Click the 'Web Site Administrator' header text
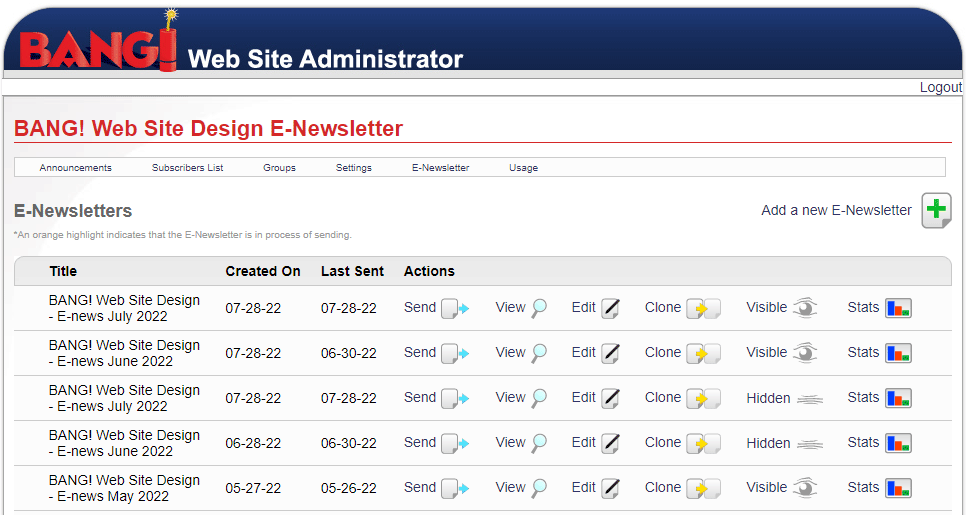The height and width of the screenshot is (515, 967). 325,59
